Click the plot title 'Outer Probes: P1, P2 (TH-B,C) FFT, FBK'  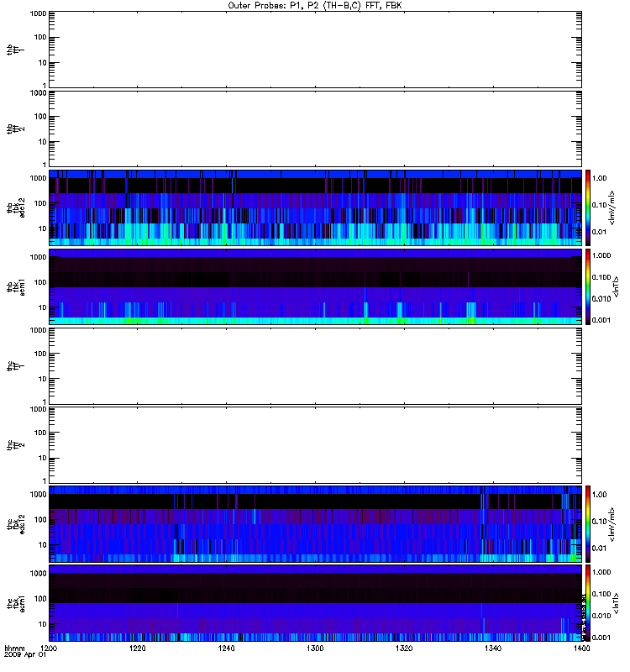[x=315, y=6]
